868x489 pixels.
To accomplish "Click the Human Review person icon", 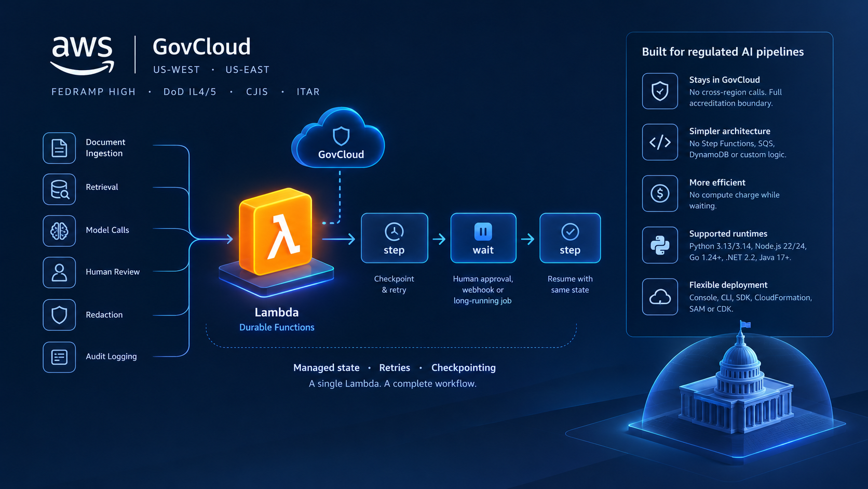I will click(59, 272).
